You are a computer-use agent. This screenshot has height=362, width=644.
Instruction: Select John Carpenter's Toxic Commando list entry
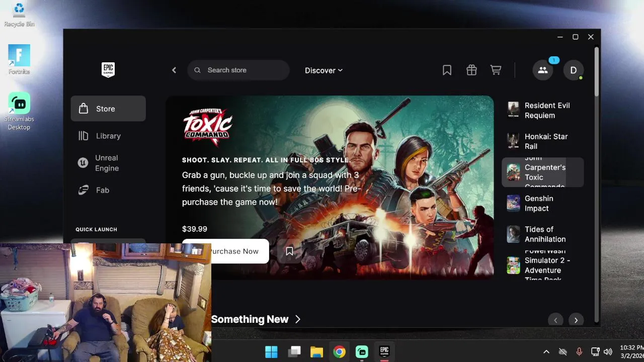point(543,172)
